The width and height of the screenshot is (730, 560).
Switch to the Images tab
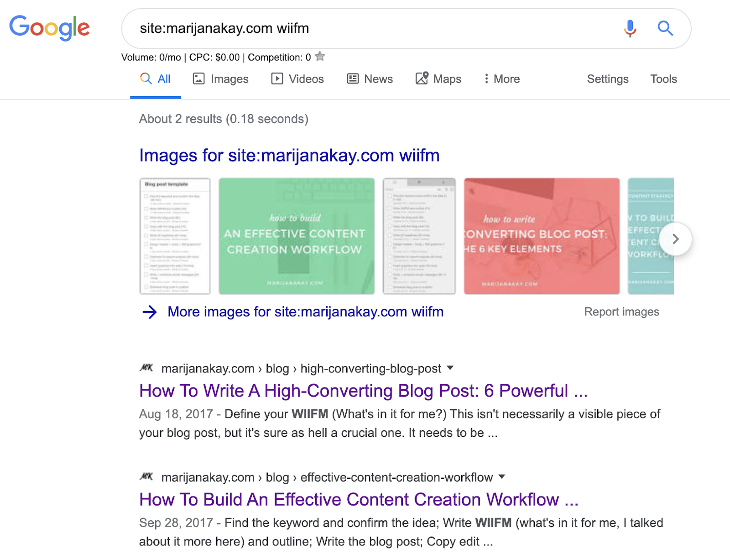220,79
